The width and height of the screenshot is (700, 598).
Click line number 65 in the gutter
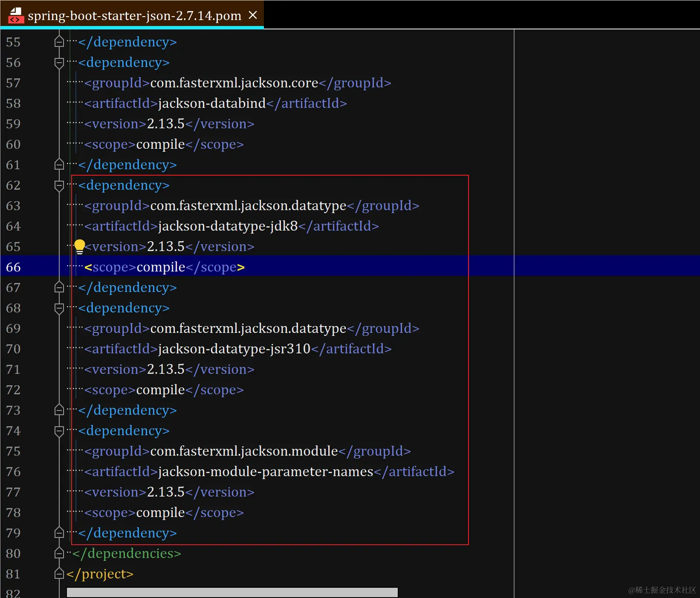click(x=13, y=246)
